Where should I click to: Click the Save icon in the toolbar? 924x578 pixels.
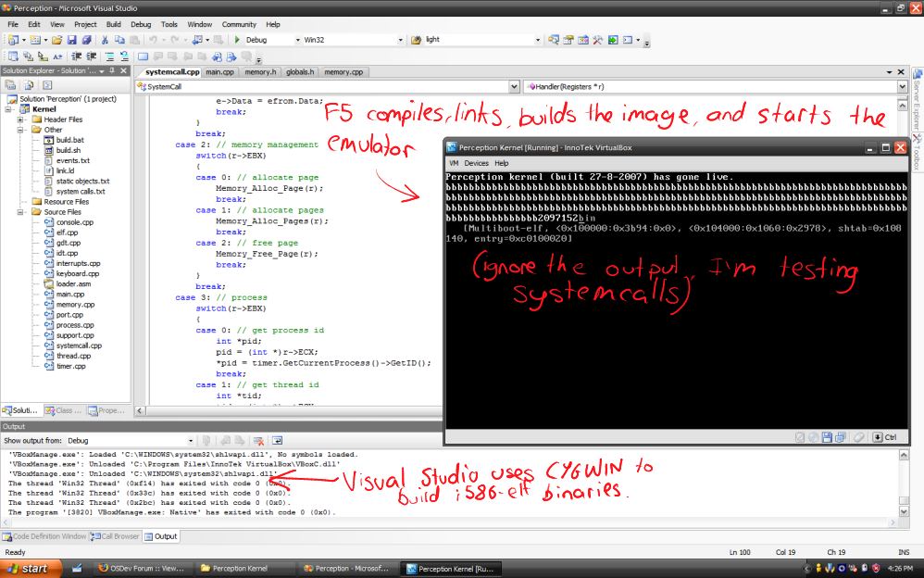click(x=71, y=40)
